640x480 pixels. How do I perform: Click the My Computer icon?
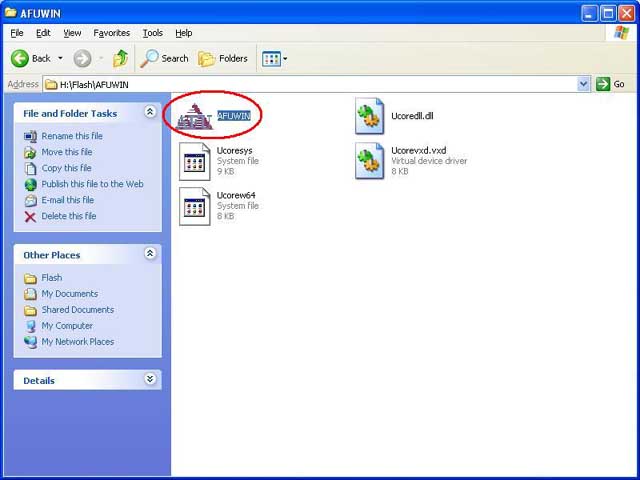tap(31, 326)
